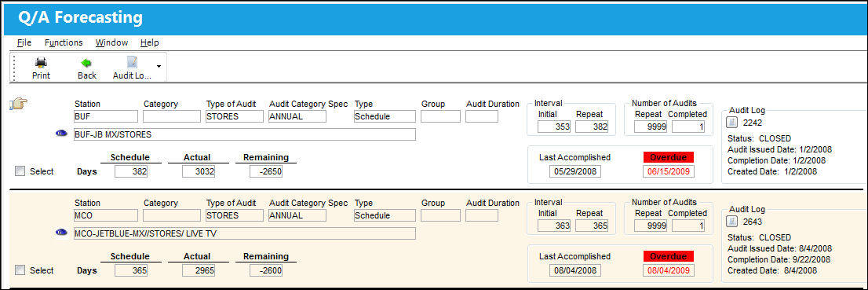Open the Audit Log toolbar icon
Screen dimensions: 868x290
(133, 63)
